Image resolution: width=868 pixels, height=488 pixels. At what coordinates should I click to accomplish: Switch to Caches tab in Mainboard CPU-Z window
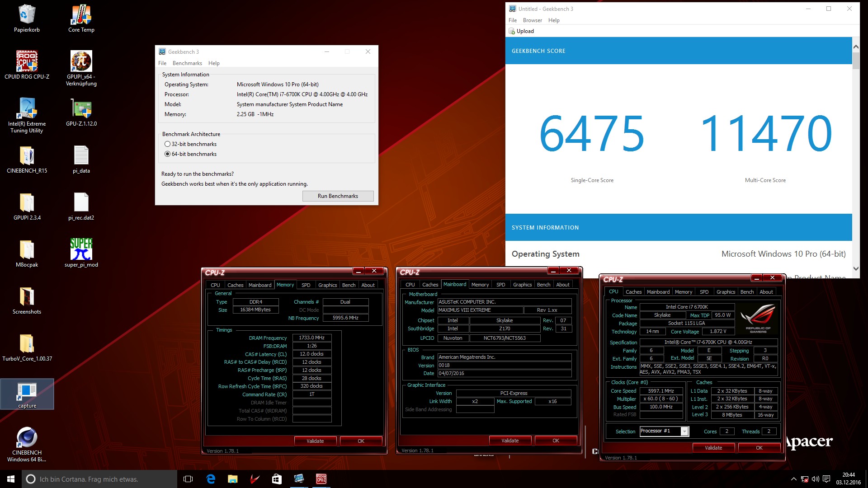click(x=430, y=285)
